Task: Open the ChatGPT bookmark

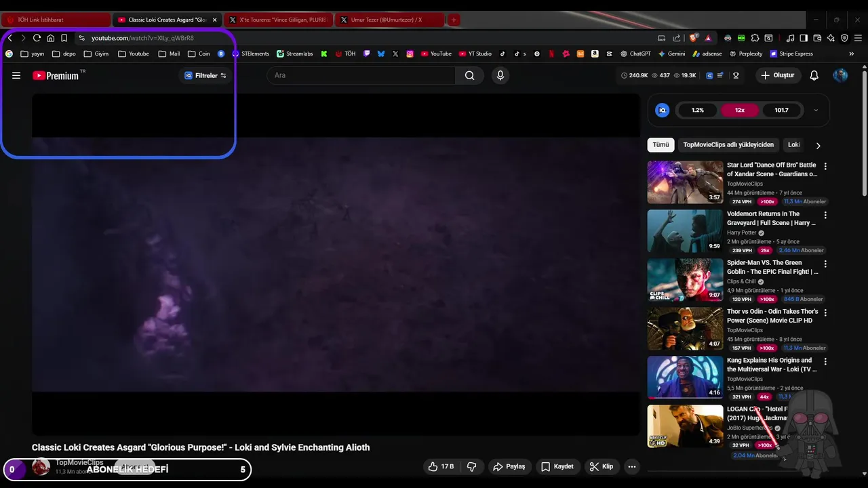Action: [635, 54]
